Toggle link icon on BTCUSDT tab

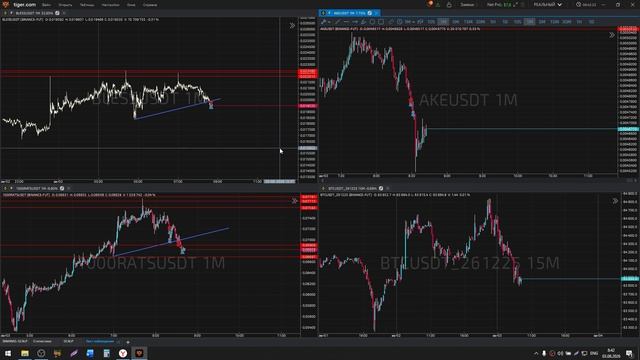point(381,188)
